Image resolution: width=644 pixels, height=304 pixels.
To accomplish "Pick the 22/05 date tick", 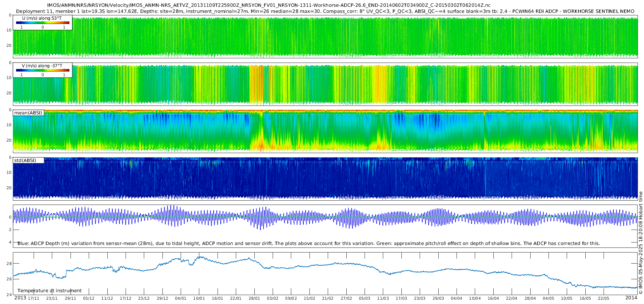I will tap(604, 298).
